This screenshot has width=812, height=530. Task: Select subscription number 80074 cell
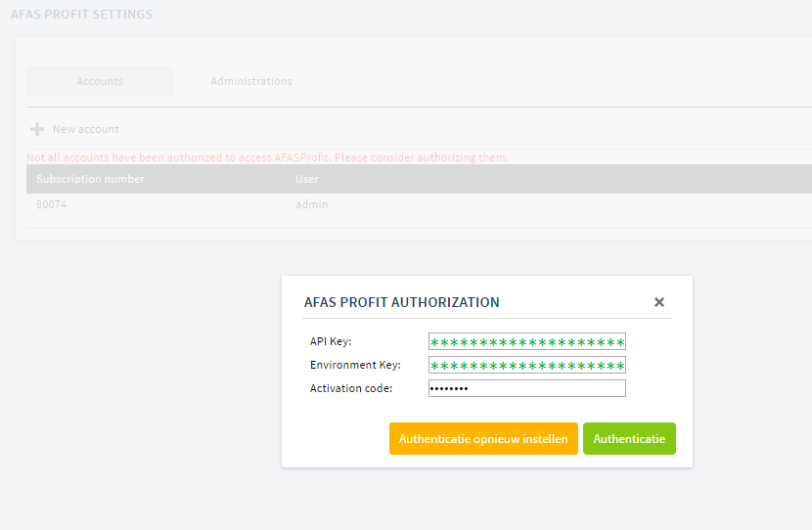(51, 204)
